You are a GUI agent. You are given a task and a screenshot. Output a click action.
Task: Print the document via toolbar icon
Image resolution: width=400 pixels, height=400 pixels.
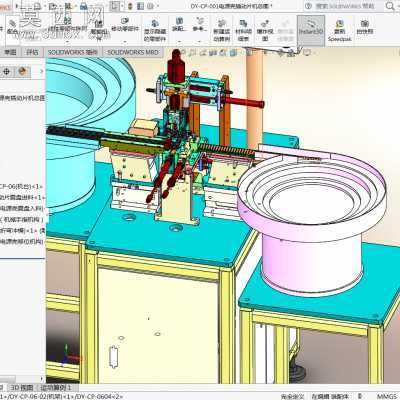83,6
